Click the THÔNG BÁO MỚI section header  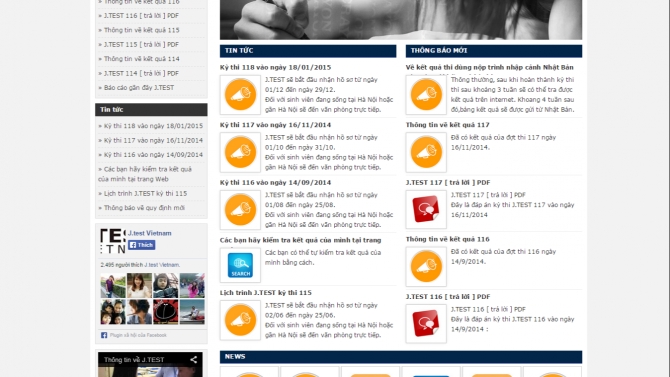494,51
